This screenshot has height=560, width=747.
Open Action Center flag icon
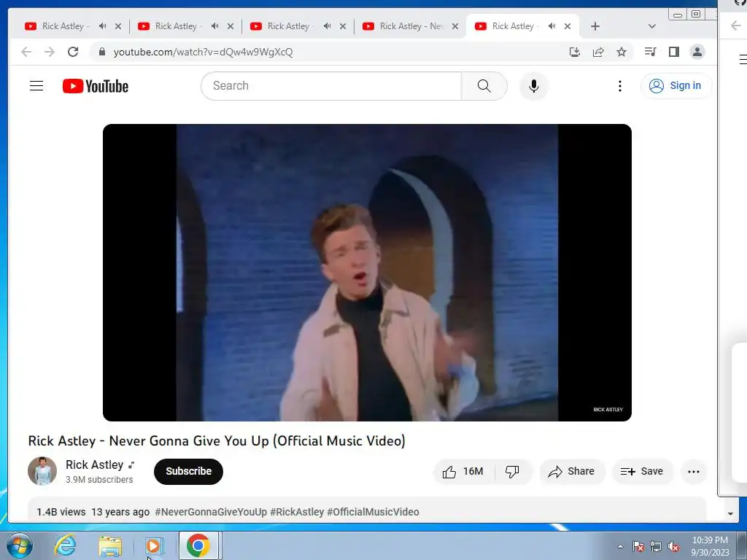tap(638, 546)
